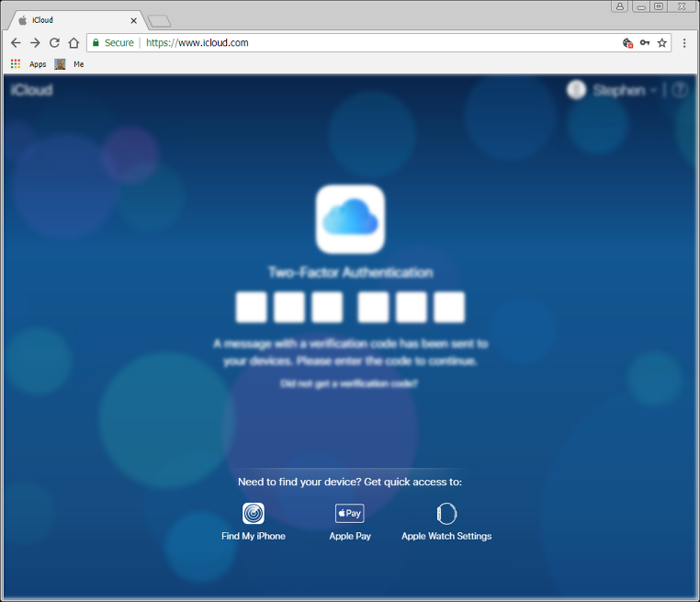Screen dimensions: 700x602
Task: Click the green Secure padlock
Action: click(96, 42)
